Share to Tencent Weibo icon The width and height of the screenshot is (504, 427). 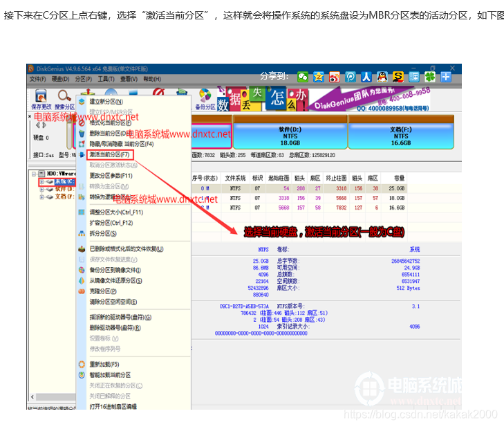click(351, 77)
